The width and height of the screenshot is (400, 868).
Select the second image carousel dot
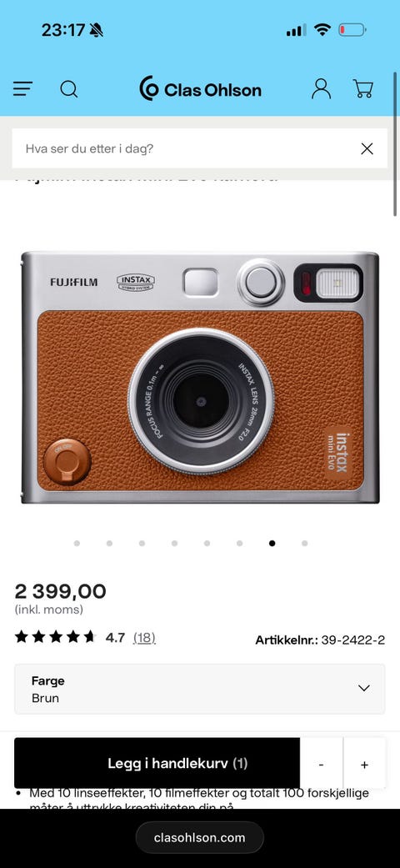[109, 543]
